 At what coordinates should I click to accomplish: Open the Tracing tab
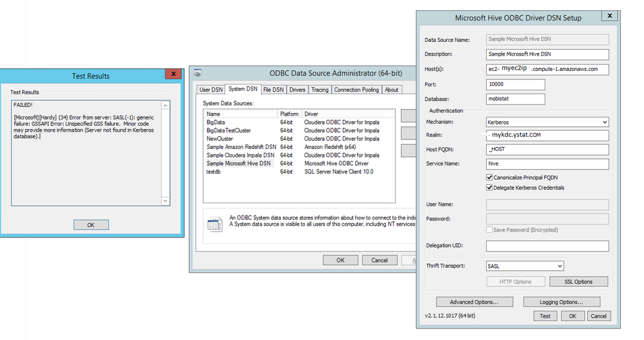[x=320, y=90]
